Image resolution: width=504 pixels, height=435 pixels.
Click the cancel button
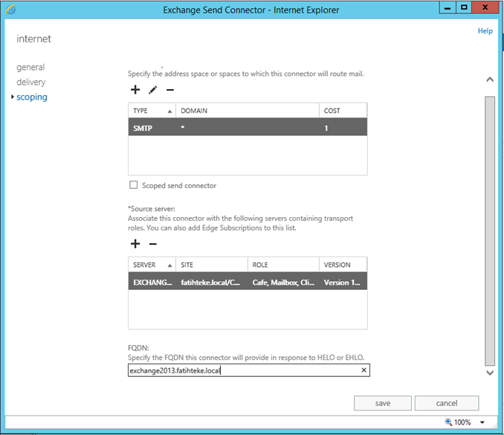(x=447, y=403)
